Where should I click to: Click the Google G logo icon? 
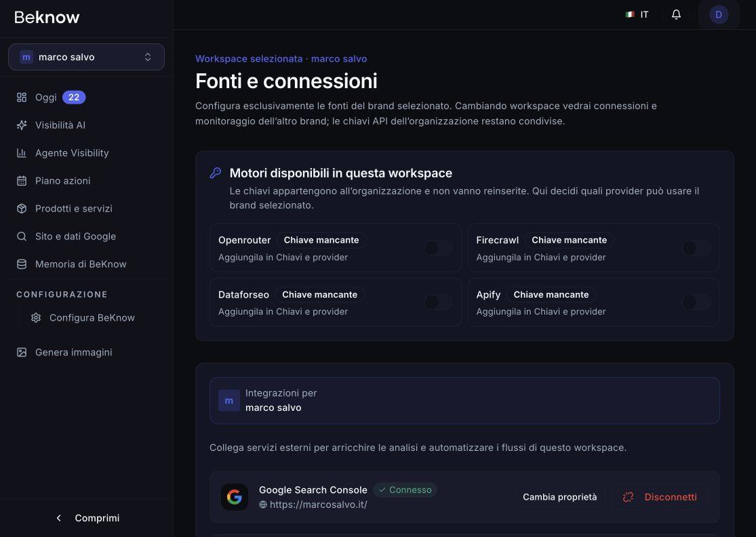tap(235, 497)
